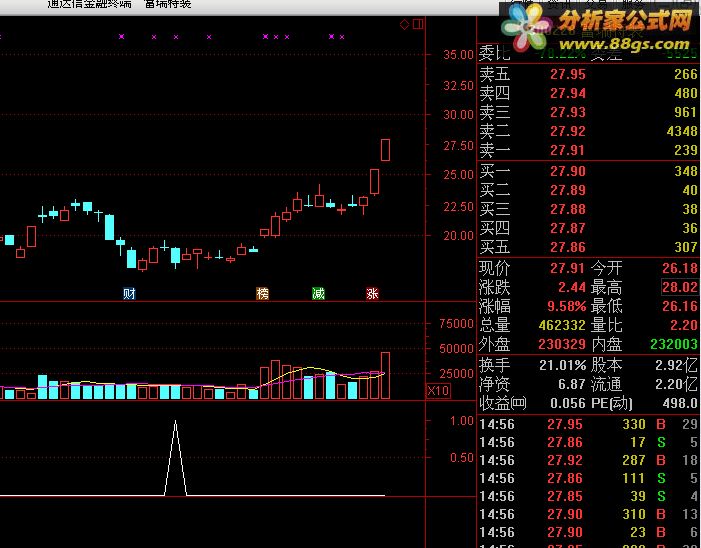Select the 买三 price 27.88
Viewport: 701px width, 548px height.
(x=567, y=209)
